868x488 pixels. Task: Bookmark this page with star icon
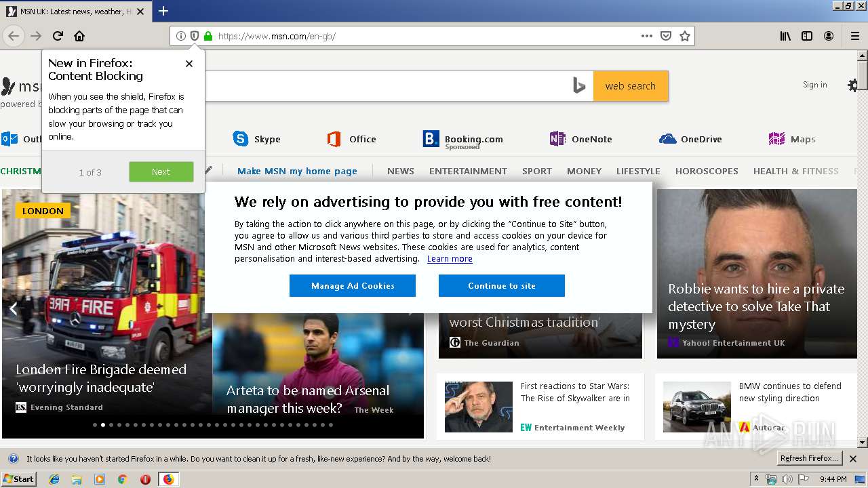tap(685, 36)
